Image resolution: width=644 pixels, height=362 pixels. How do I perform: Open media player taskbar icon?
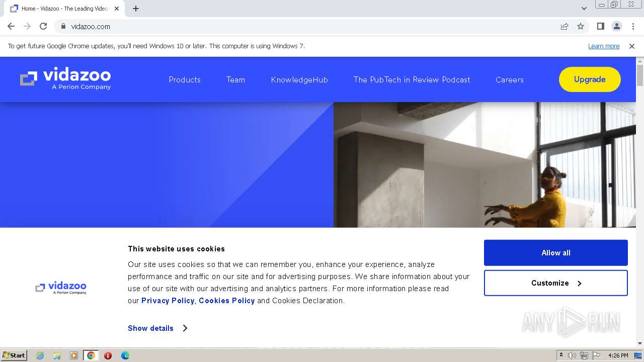pos(74,355)
